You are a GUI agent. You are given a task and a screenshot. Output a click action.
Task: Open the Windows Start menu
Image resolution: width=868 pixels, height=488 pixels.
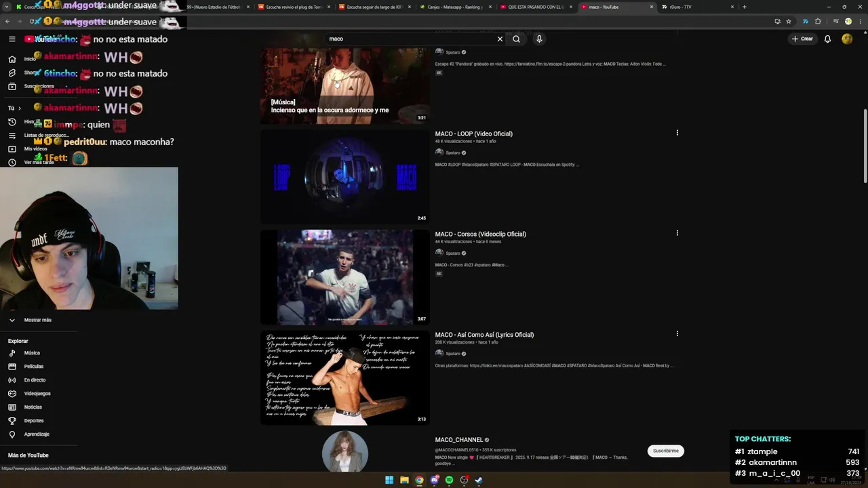click(389, 480)
